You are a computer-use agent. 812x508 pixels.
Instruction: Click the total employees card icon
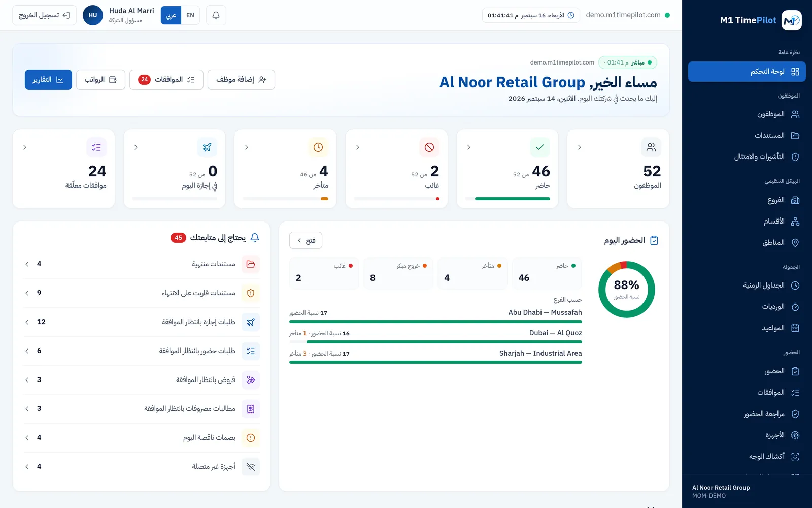point(651,147)
